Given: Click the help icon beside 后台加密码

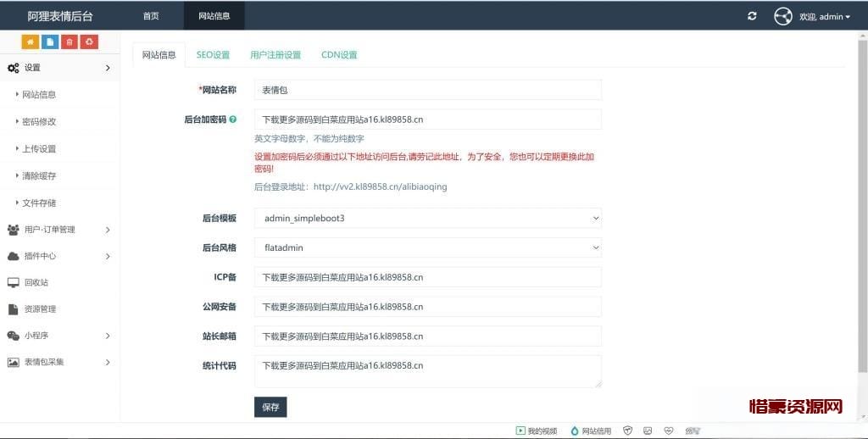Looking at the screenshot, I should click(233, 119).
